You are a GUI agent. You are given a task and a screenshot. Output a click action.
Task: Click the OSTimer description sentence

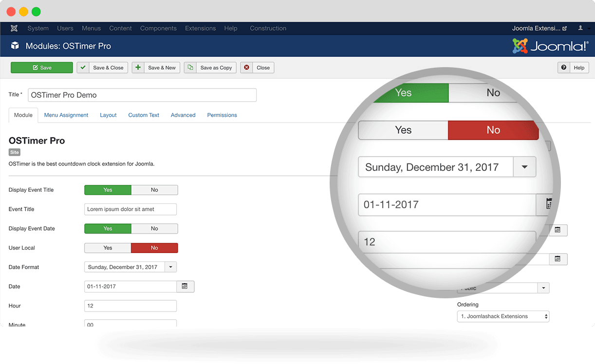pos(82,164)
